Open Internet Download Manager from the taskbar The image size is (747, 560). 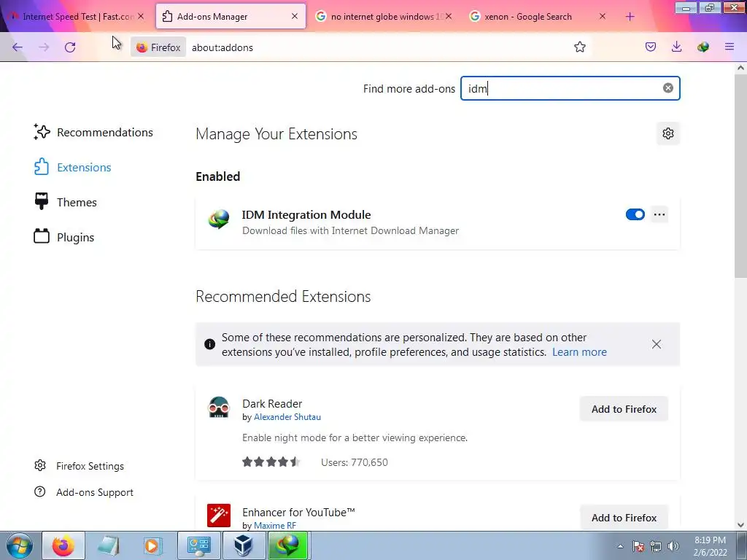pyautogui.click(x=288, y=545)
